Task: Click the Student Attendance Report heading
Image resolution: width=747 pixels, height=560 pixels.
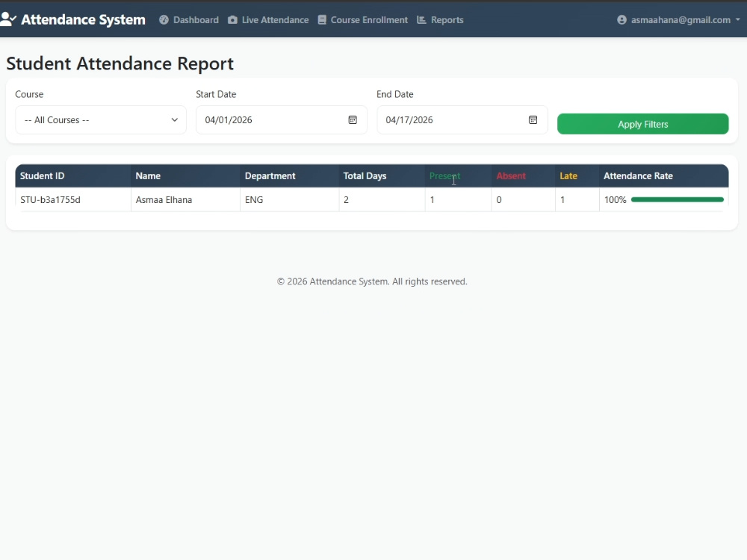Action: [120, 63]
